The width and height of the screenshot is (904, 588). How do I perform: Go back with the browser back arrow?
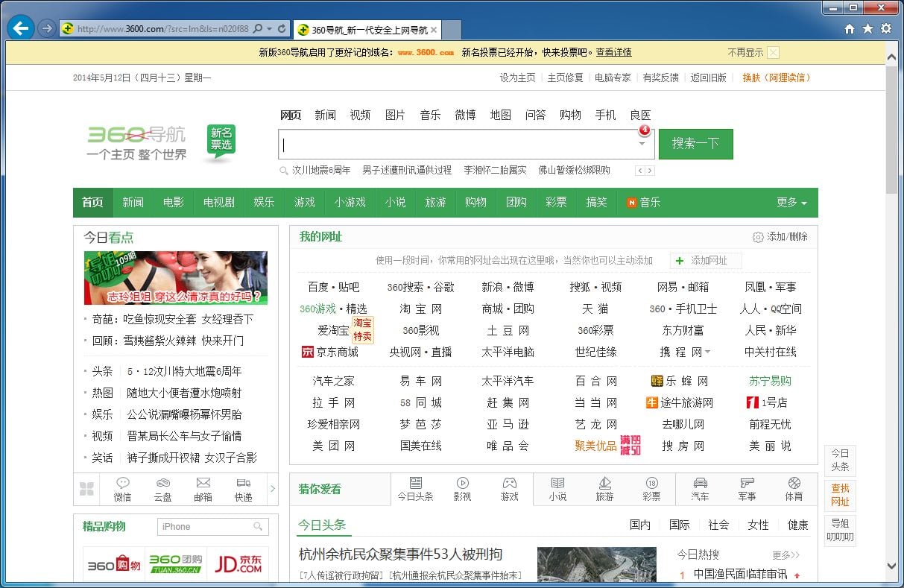20,29
